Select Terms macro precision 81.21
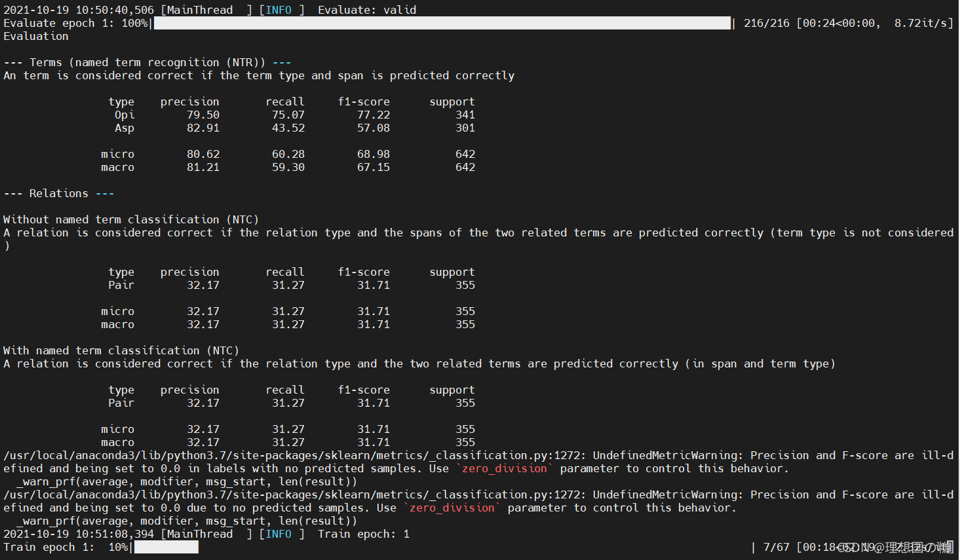The image size is (960, 560). [x=203, y=167]
